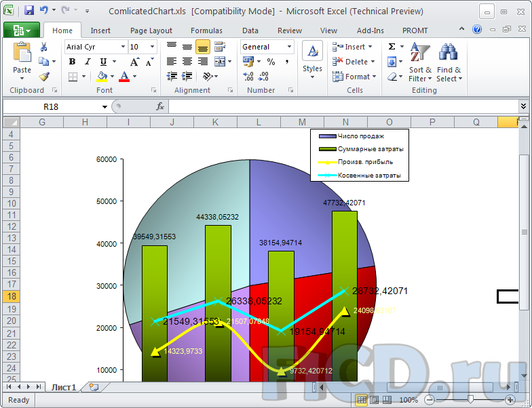This screenshot has width=532, height=408.
Task: Apply yellow fill color bucket
Action: click(102, 77)
